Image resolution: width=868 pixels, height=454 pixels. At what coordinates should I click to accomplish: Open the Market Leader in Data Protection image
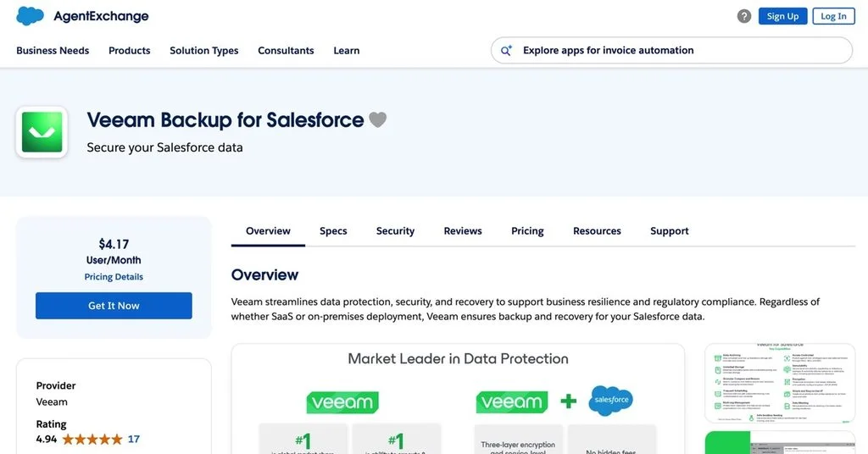pyautogui.click(x=458, y=399)
